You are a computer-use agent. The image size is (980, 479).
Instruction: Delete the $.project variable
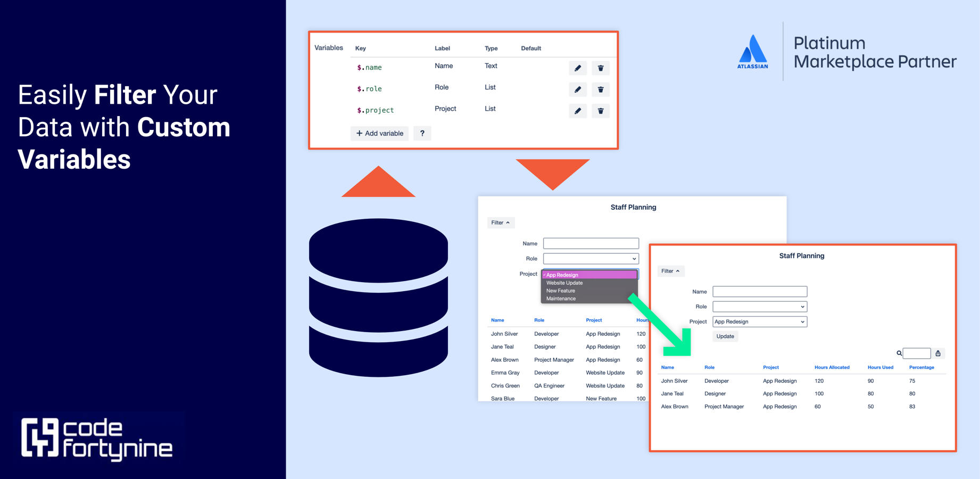(601, 111)
